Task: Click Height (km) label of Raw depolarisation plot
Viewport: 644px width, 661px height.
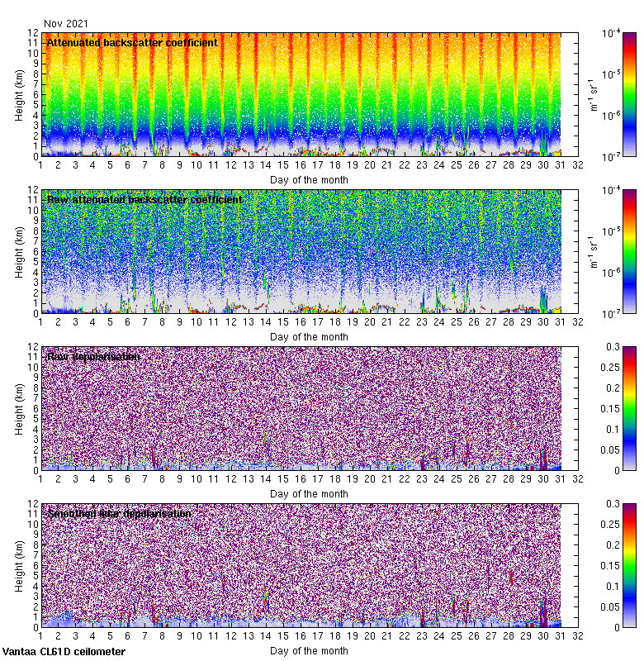Action: coord(20,408)
